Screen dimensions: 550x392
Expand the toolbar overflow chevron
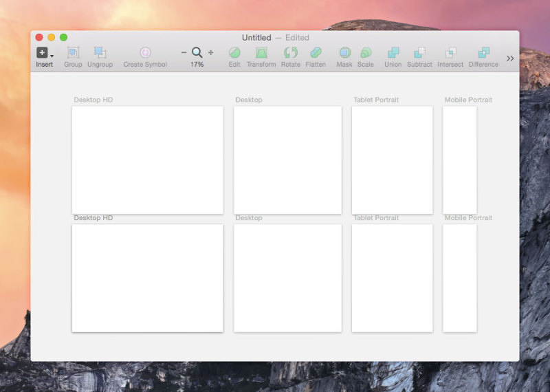pyautogui.click(x=510, y=58)
